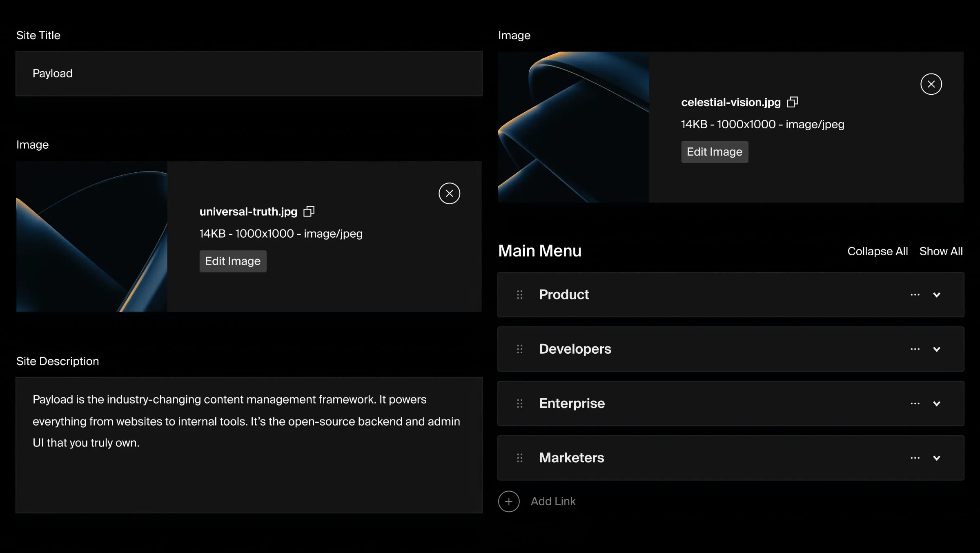Click the plus icon next to Add Link
The image size is (980, 553).
pos(508,501)
